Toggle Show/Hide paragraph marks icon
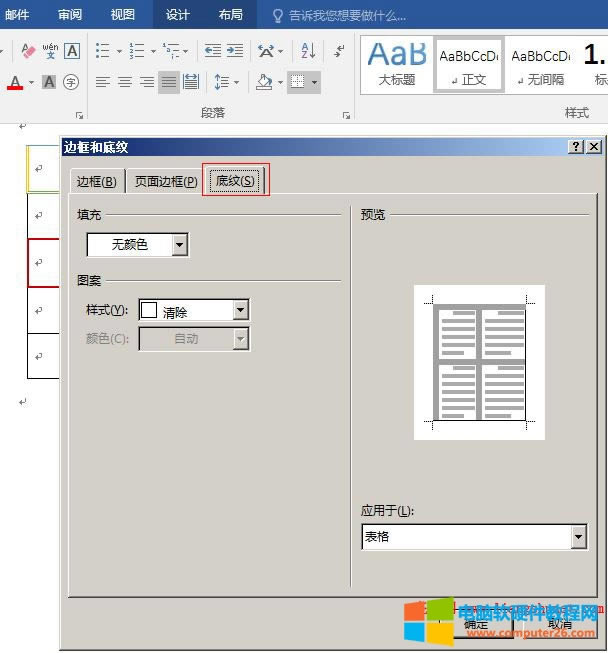 [339, 51]
